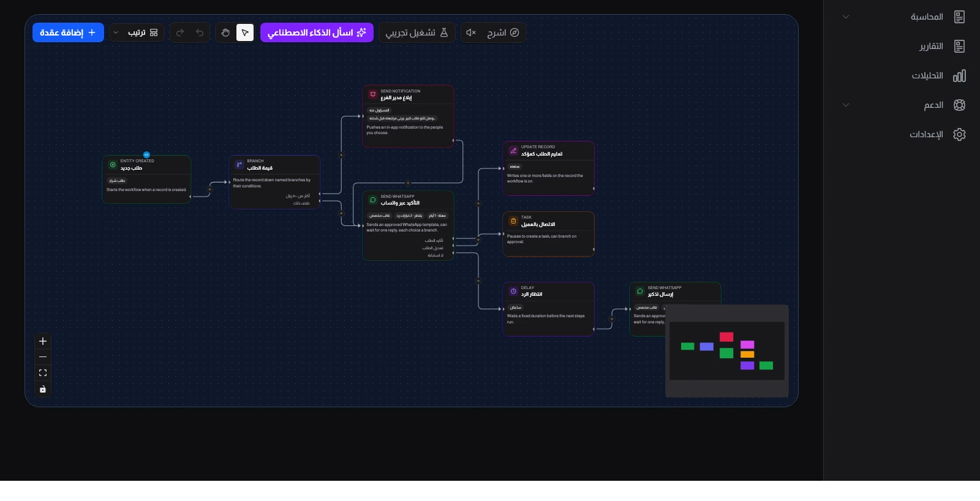Zoom out with the canvas minus button
This screenshot has height=501, width=980.
click(43, 357)
